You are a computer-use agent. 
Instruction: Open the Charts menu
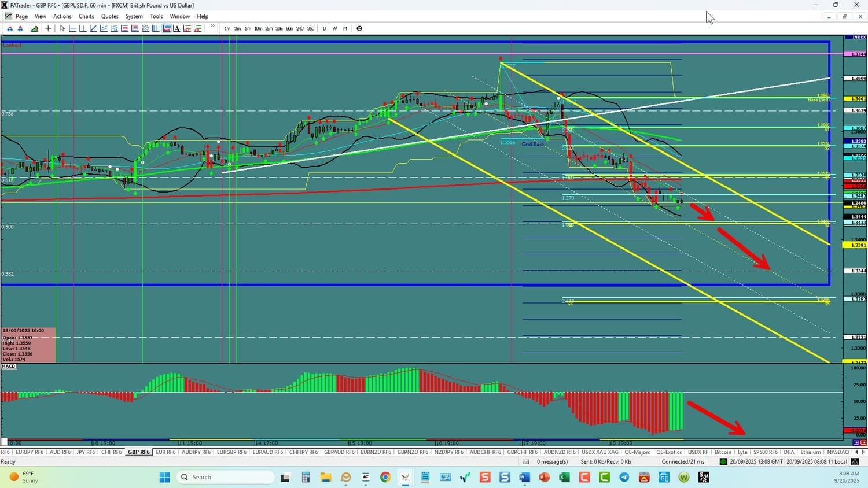pos(86,16)
